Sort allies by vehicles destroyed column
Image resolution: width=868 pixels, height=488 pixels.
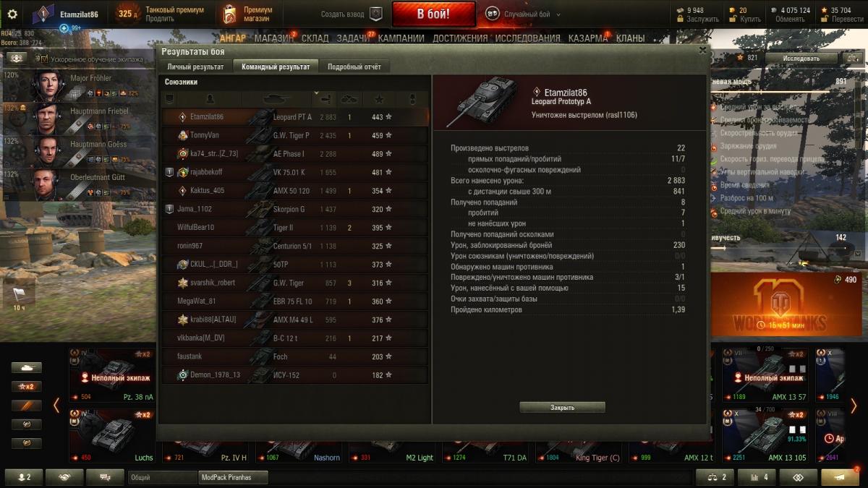point(349,98)
